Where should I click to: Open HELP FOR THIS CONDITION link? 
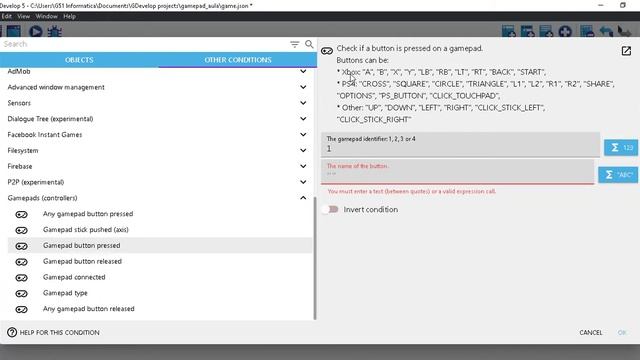click(53, 332)
